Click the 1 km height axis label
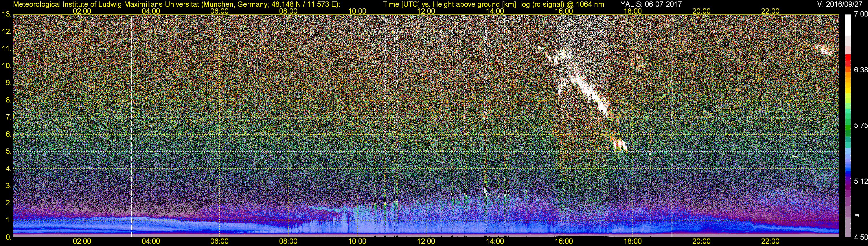Screen dimensions: 868x246 (x=8, y=220)
